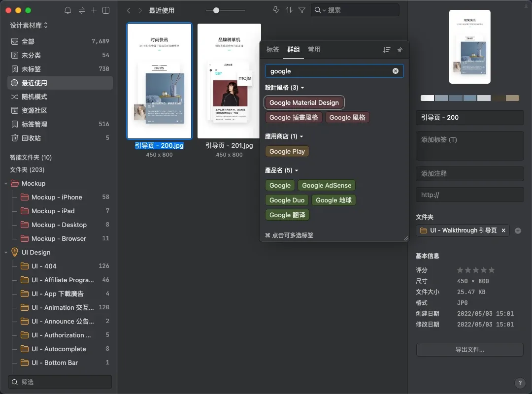This screenshot has width=532, height=394.
Task: Open the help question mark button
Action: [520, 383]
